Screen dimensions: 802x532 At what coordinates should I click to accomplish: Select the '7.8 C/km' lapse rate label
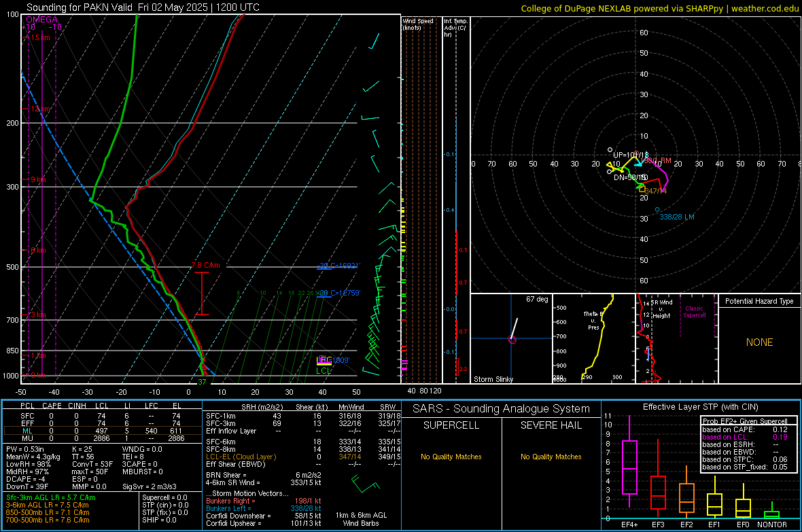tap(206, 265)
